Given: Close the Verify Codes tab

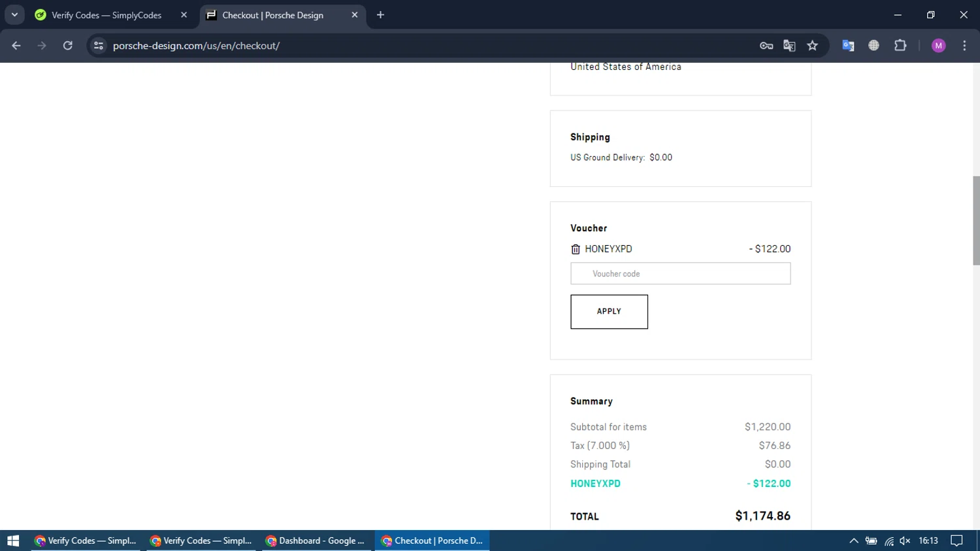Looking at the screenshot, I should click(184, 15).
